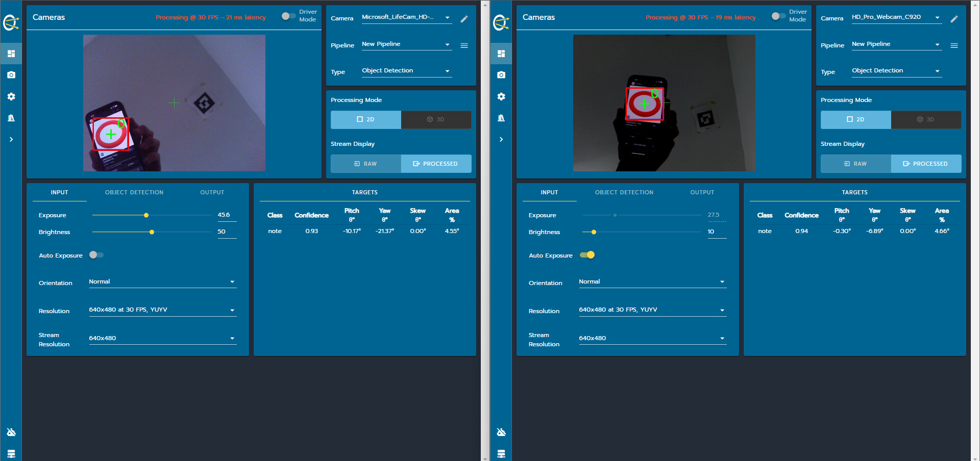Viewport: 980px width, 461px height.
Task: Disable Auto Exposure in the right window
Action: (587, 255)
